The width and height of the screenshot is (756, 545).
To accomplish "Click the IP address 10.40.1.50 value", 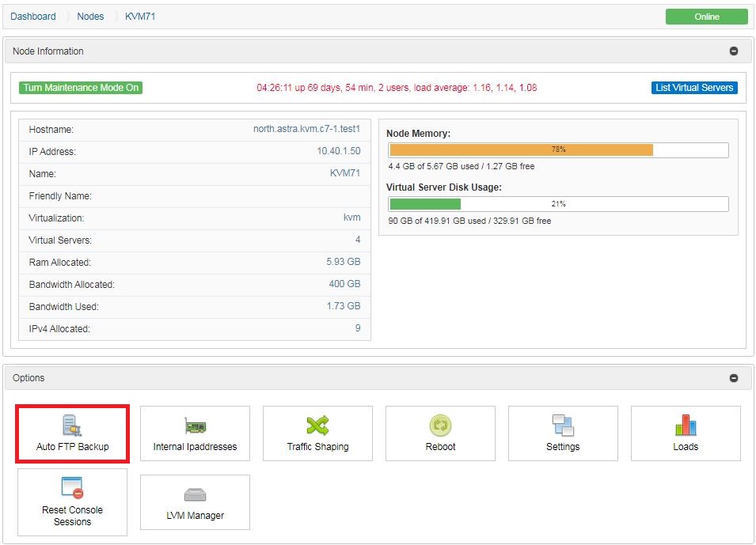I will click(x=338, y=151).
